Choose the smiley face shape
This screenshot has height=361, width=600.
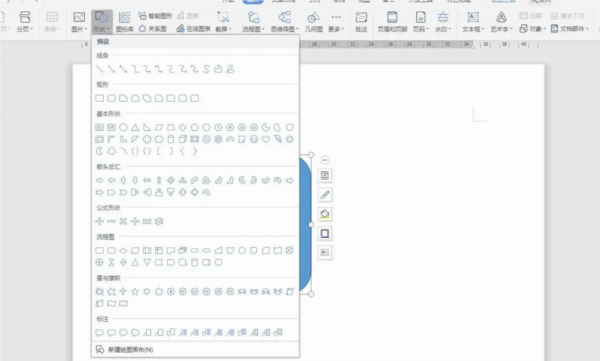coord(254,139)
